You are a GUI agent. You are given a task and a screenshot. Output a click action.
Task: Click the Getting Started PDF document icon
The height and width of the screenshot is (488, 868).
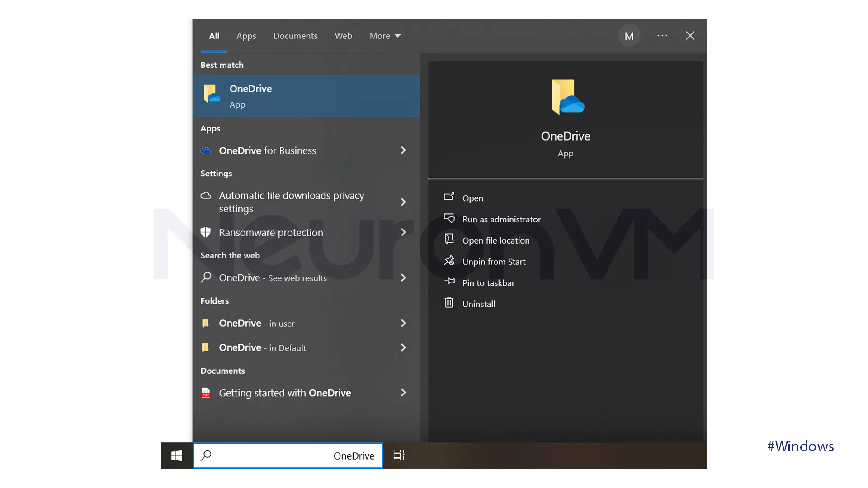coord(206,393)
